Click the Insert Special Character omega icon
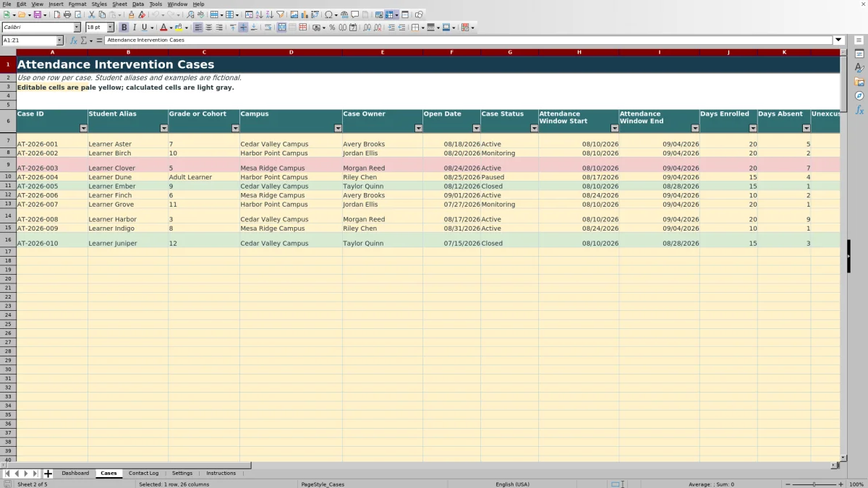 [x=328, y=14]
